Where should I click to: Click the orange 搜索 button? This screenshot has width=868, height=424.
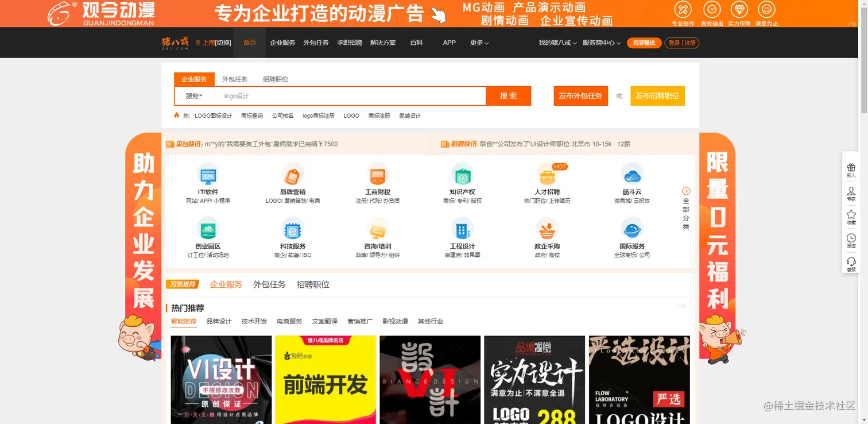pyautogui.click(x=509, y=96)
